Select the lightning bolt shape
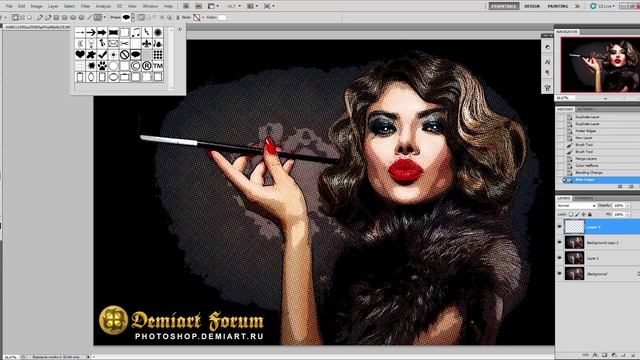The height and width of the screenshot is (360, 640). tap(147, 32)
